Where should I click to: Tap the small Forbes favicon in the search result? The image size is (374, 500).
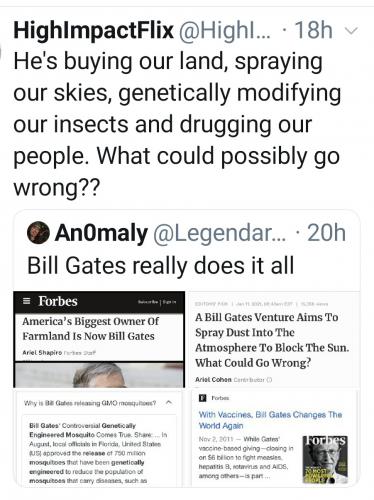pos(202,398)
